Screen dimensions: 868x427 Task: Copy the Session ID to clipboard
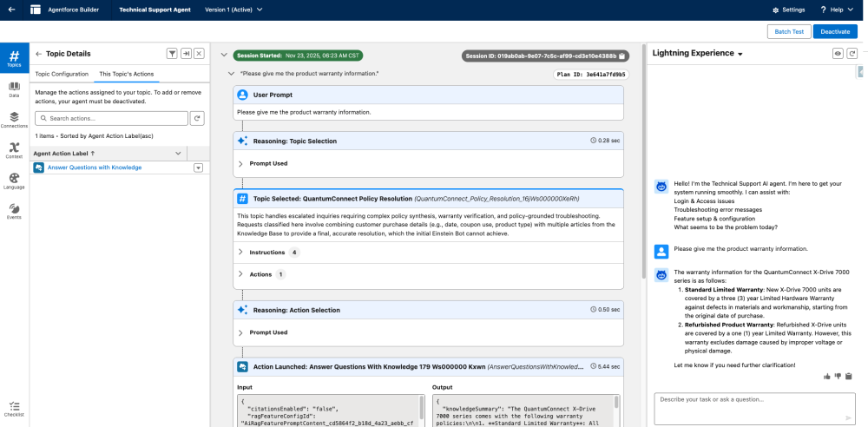(622, 56)
